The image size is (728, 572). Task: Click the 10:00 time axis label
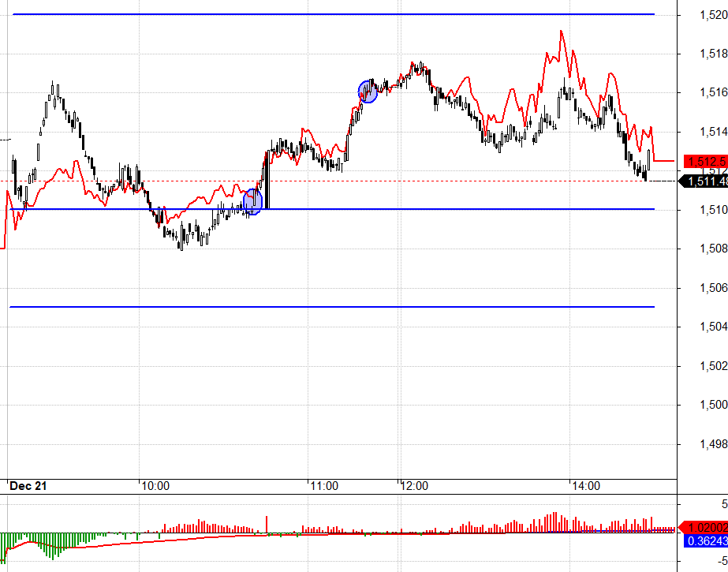click(155, 486)
